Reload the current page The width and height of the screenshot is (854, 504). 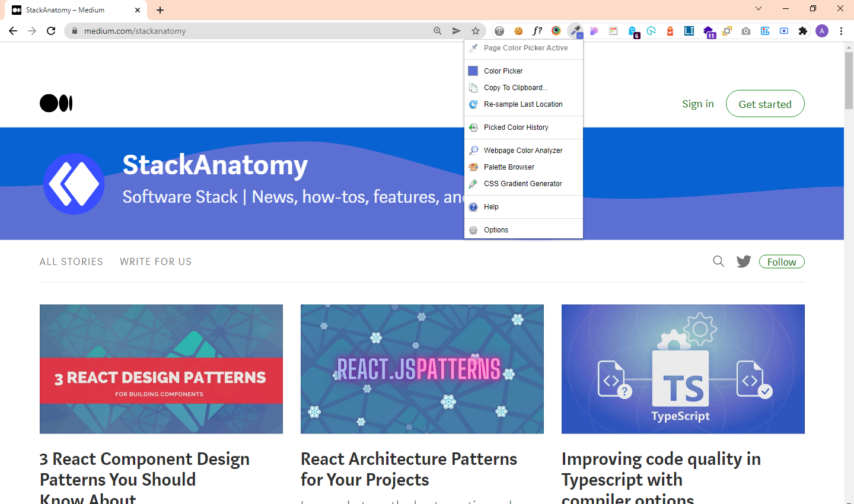click(x=51, y=31)
